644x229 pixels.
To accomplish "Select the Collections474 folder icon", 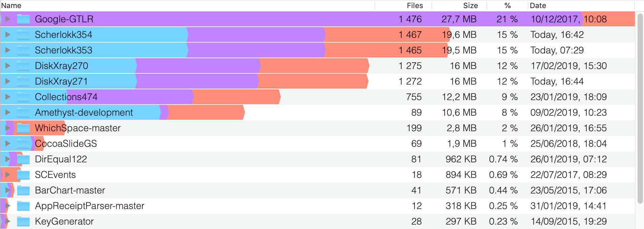I will tap(23, 97).
